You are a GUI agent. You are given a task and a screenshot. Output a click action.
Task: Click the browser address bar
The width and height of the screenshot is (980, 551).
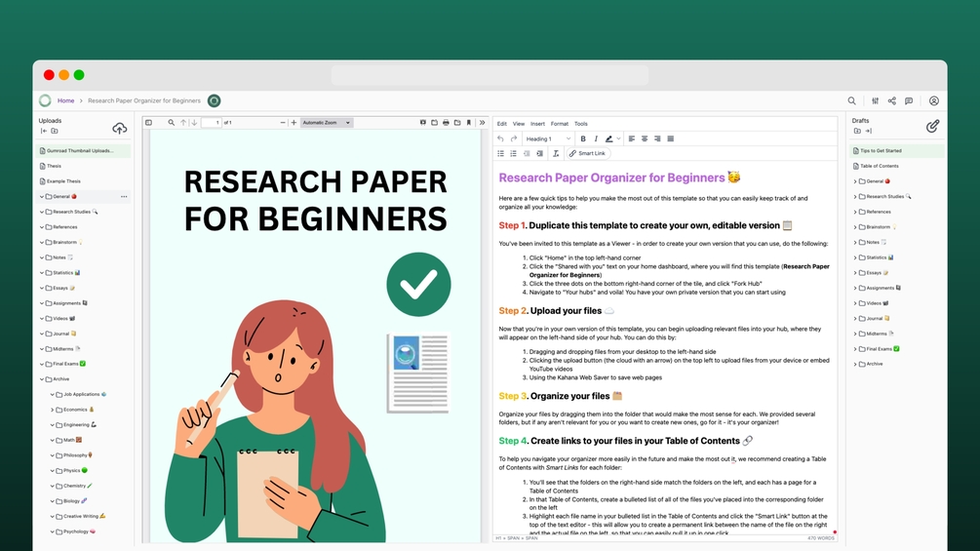point(490,76)
